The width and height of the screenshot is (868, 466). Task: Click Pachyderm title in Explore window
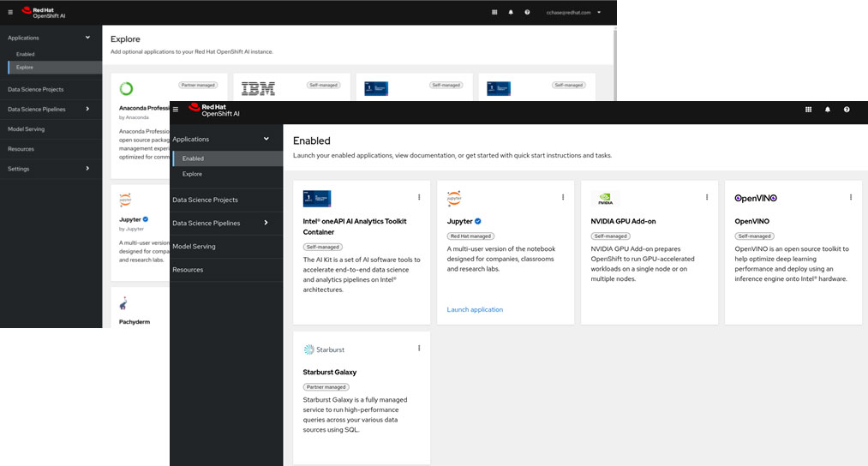tap(135, 321)
